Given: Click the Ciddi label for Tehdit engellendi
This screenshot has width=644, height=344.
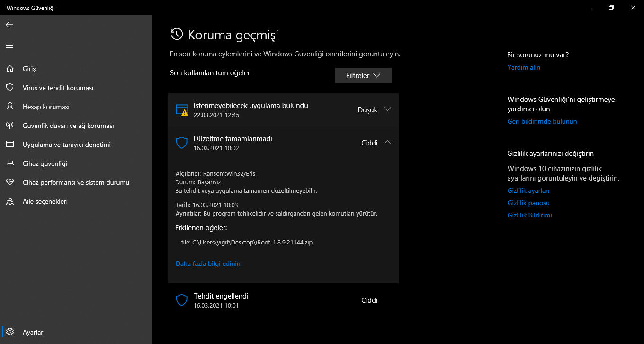Looking at the screenshot, I should [x=369, y=300].
